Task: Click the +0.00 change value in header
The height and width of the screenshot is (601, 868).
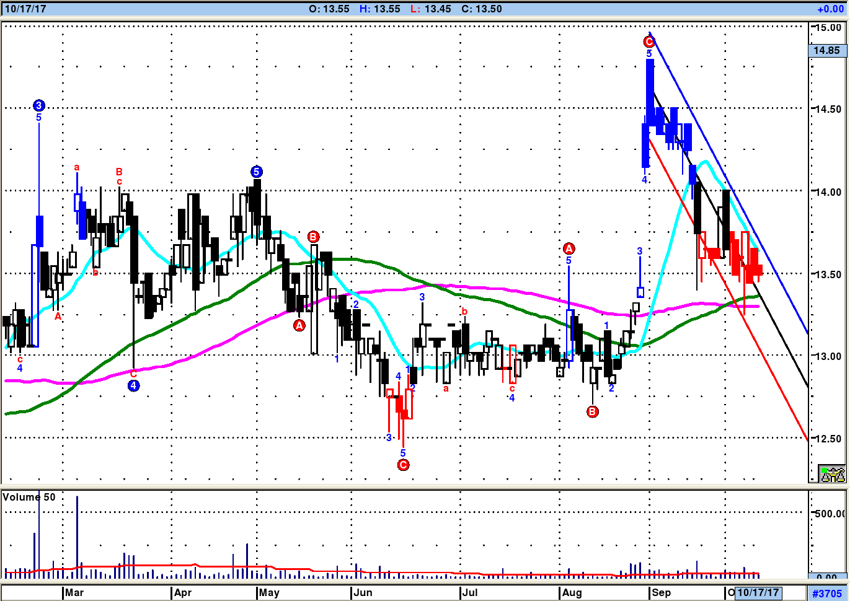Action: 830,9
